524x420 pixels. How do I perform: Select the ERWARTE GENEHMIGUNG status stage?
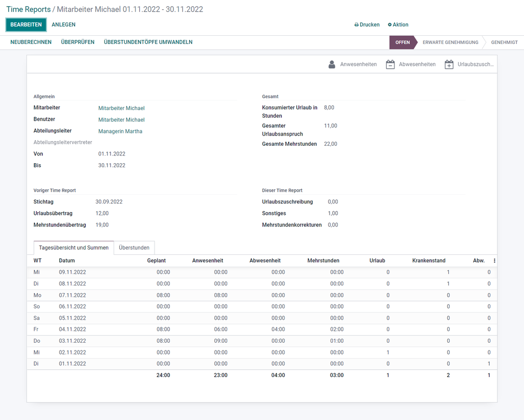(450, 42)
